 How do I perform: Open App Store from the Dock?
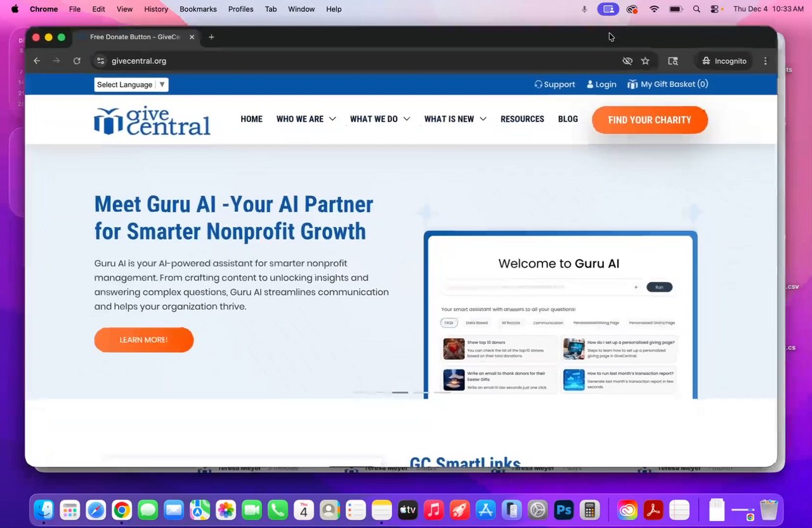pyautogui.click(x=485, y=510)
